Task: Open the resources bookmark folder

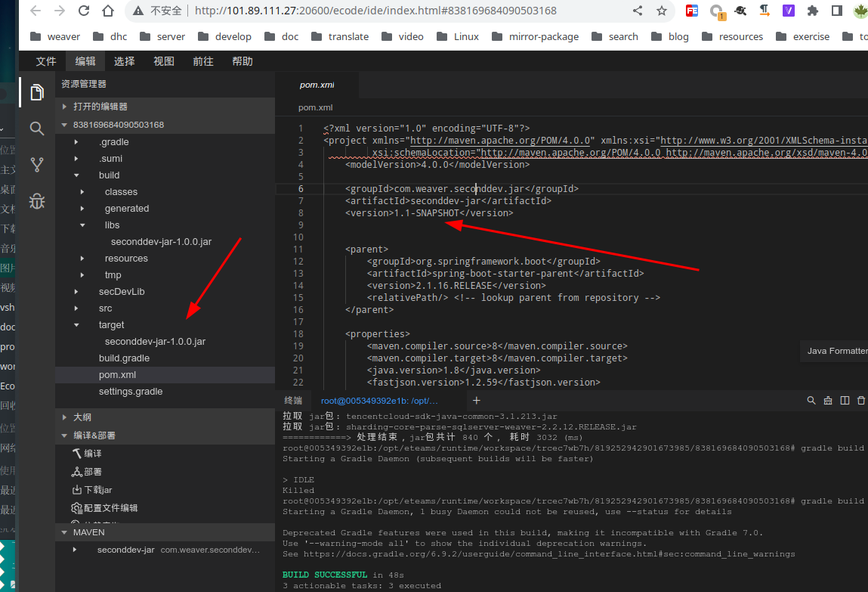Action: click(x=732, y=36)
